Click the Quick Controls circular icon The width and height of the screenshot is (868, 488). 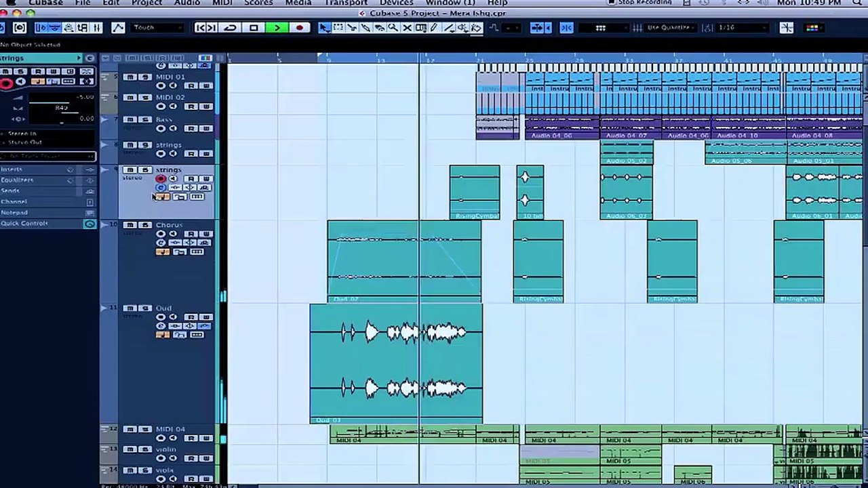click(90, 224)
